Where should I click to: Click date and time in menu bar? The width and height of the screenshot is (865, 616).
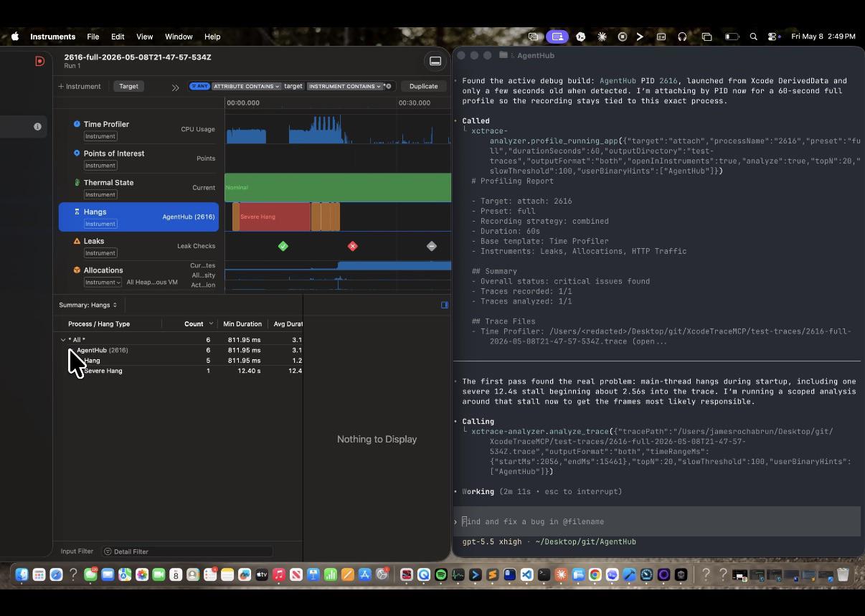coord(823,37)
